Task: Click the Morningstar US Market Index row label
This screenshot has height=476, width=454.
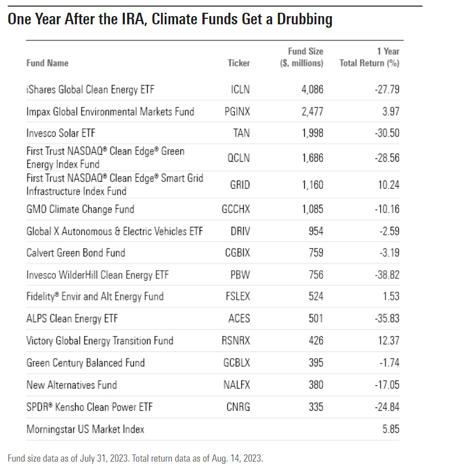Action: (85, 429)
